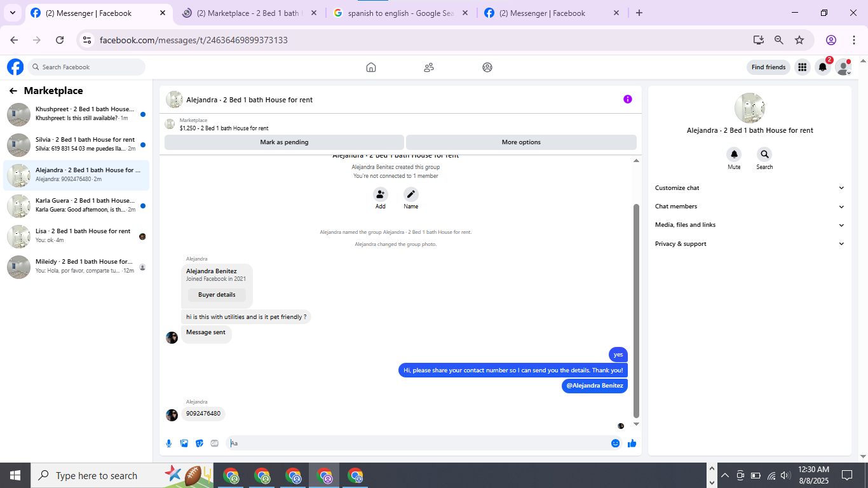Screen dimensions: 868x488
Task: Open Karla Guera conversation in list
Action: tap(76, 206)
